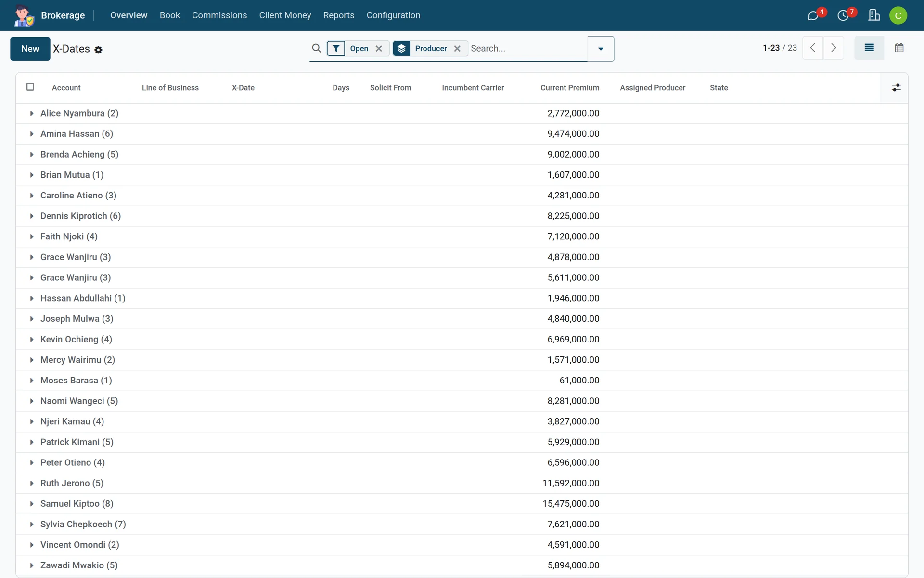Image resolution: width=924 pixels, height=578 pixels.
Task: Click the search magnifier icon
Action: [316, 48]
